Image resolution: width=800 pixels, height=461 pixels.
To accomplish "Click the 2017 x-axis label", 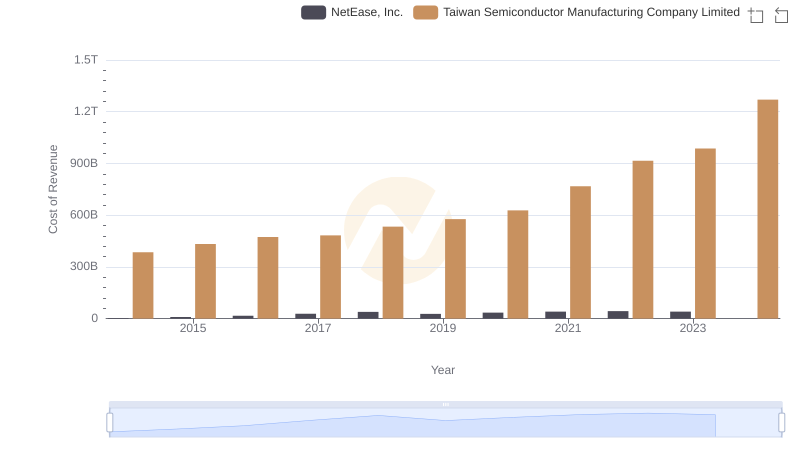I will (318, 328).
